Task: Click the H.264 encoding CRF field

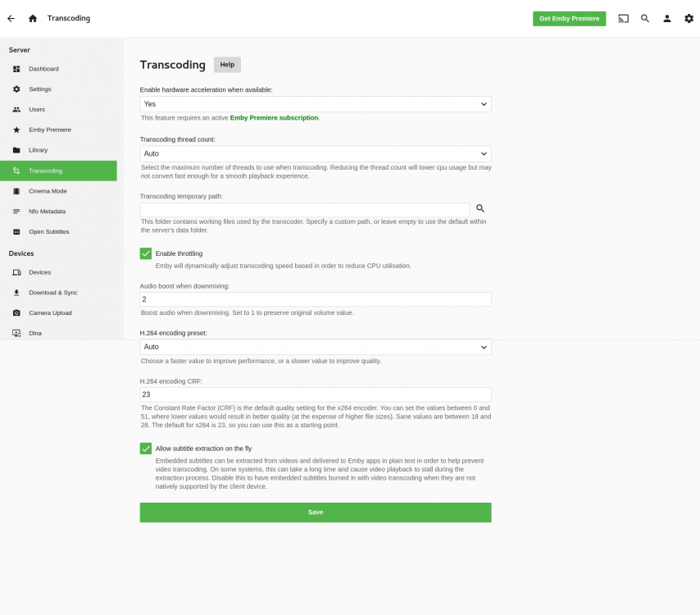Action: point(316,394)
